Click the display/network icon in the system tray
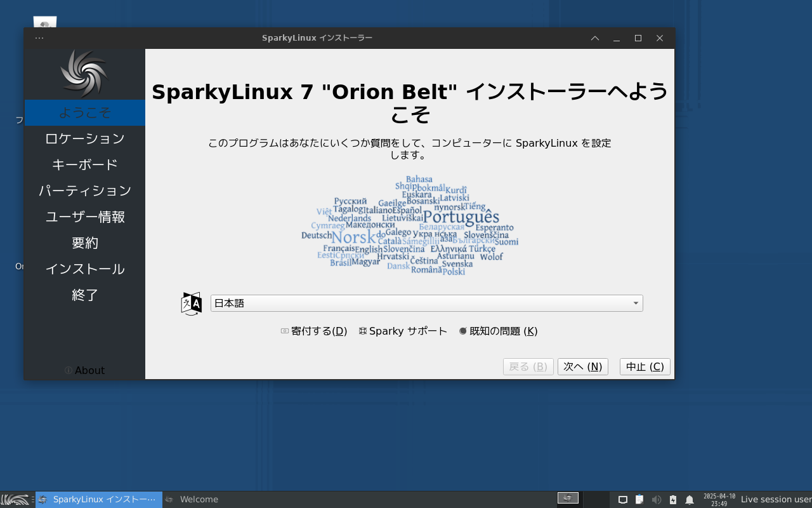 623,500
